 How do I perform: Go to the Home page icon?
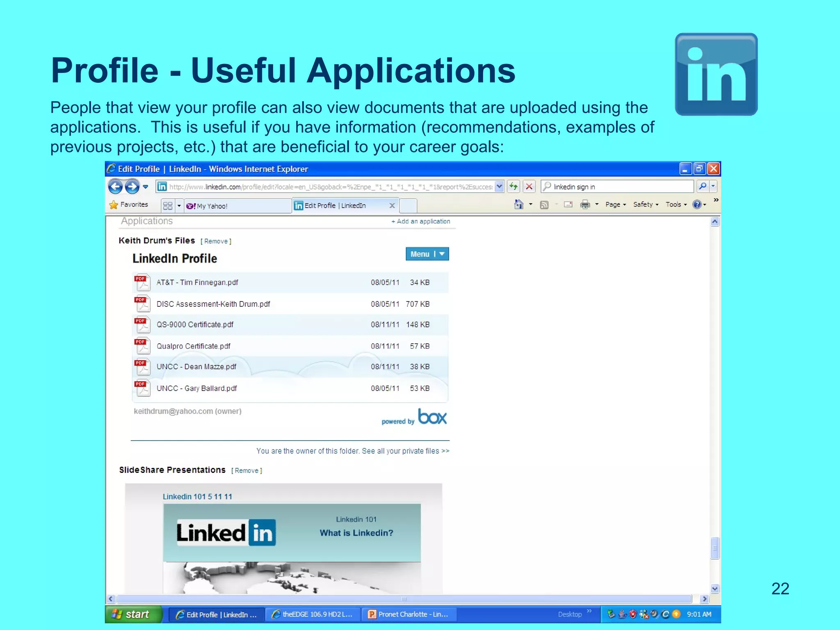[x=518, y=204]
